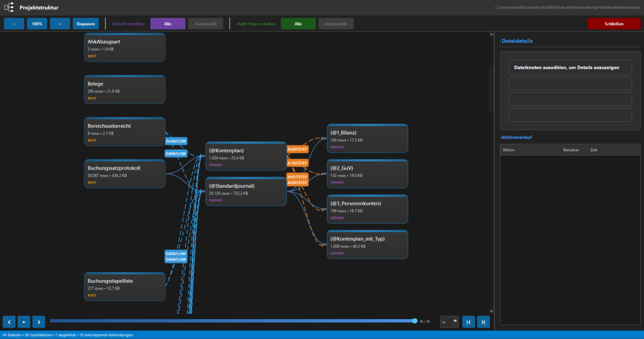The width and height of the screenshot is (644, 339).
Task: Reset zoom with the 100% button
Action: (x=37, y=24)
